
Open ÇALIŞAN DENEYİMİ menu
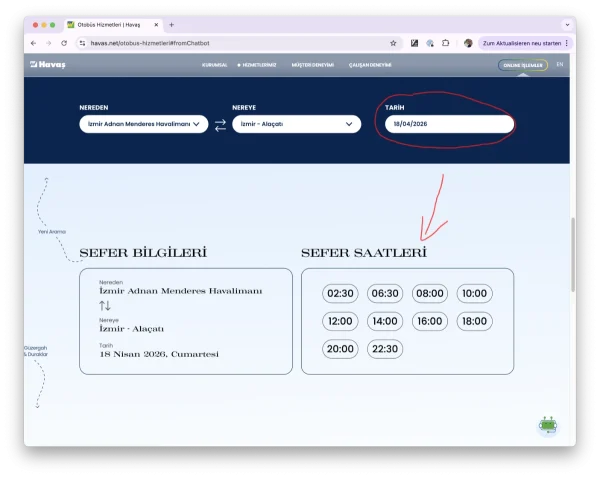tap(370, 65)
